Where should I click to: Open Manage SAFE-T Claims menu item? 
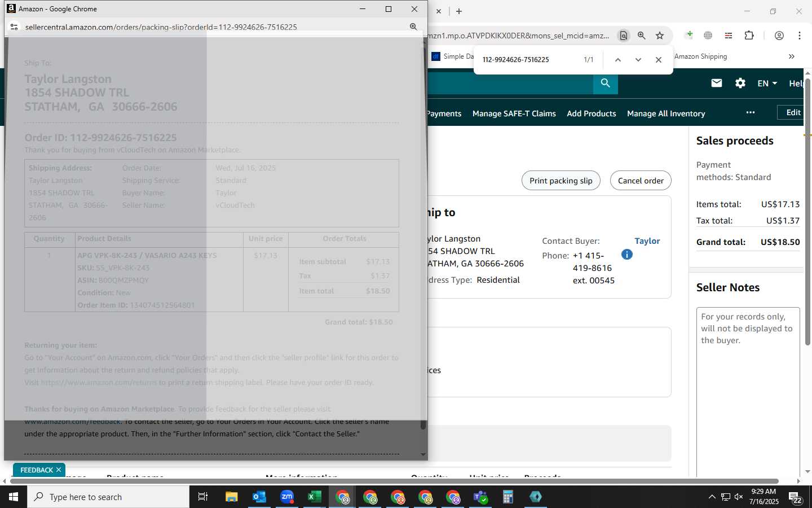[514, 113]
